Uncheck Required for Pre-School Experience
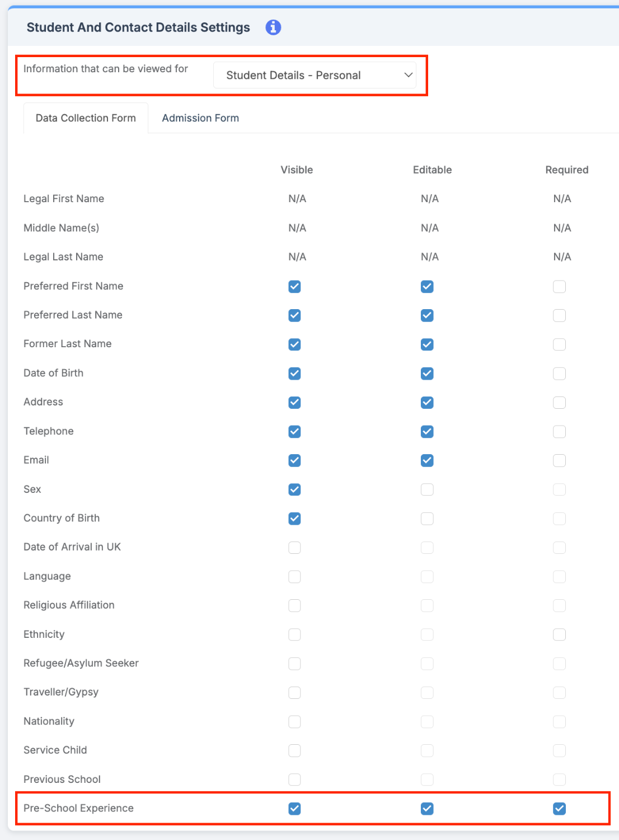The height and width of the screenshot is (840, 619). [x=559, y=809]
